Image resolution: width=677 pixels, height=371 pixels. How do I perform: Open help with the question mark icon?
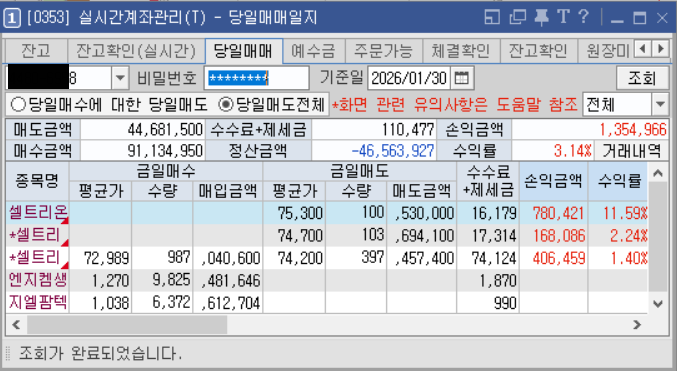[583, 17]
